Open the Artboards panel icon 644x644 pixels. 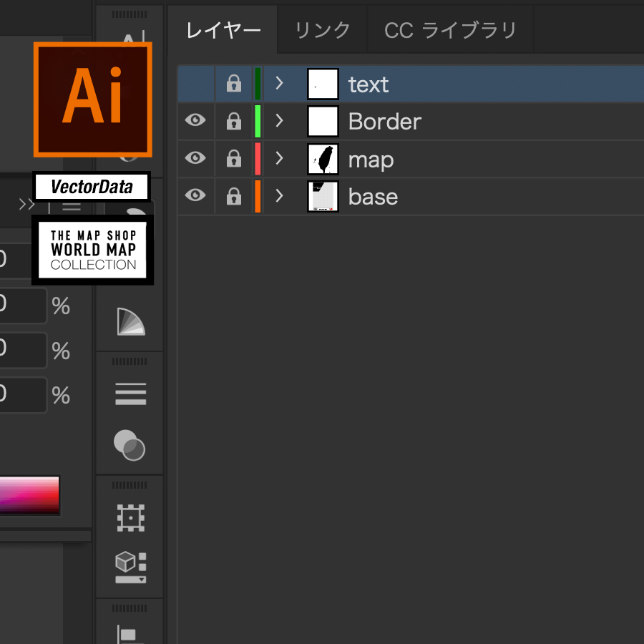point(131,517)
